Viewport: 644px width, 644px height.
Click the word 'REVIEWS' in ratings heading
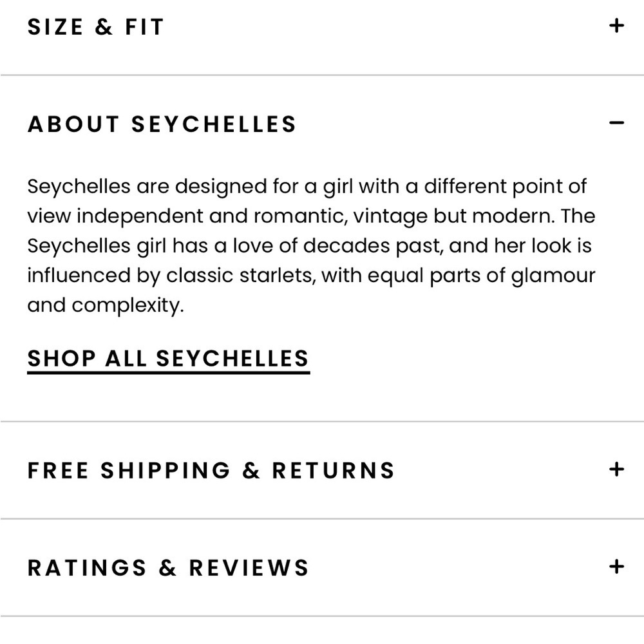pyautogui.click(x=249, y=568)
